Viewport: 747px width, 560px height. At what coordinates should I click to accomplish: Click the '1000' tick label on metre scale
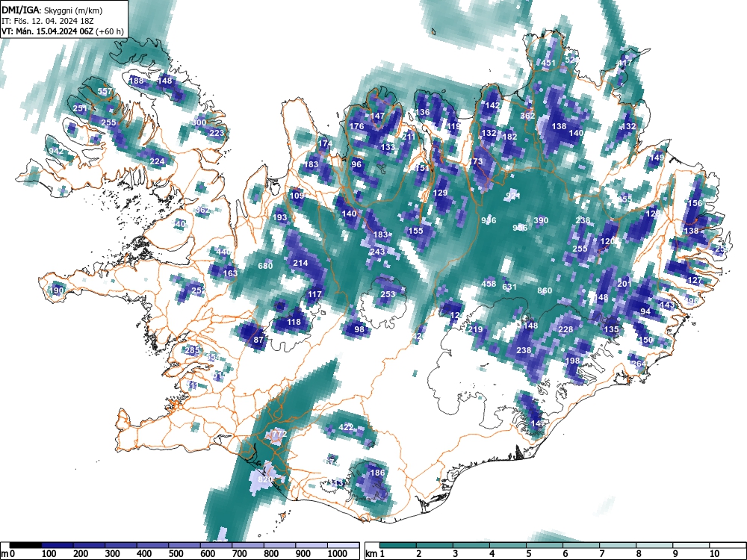[338, 554]
